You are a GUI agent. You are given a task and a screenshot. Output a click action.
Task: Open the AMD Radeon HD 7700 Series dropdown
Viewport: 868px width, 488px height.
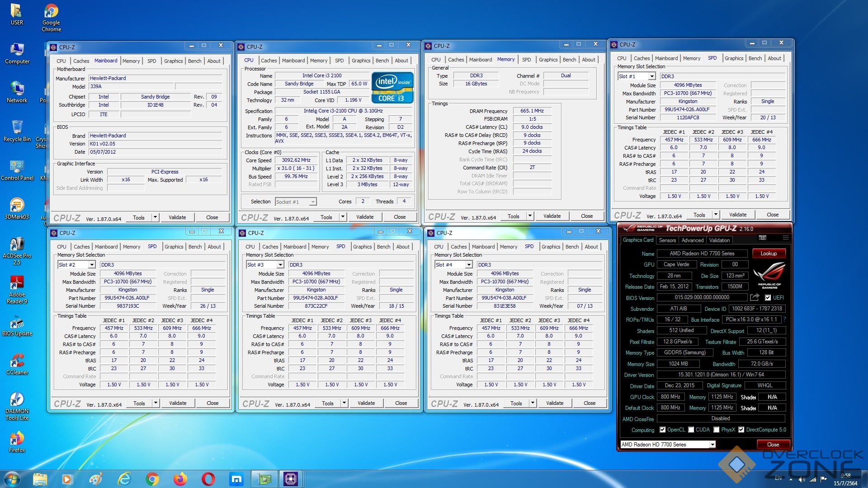click(x=712, y=445)
